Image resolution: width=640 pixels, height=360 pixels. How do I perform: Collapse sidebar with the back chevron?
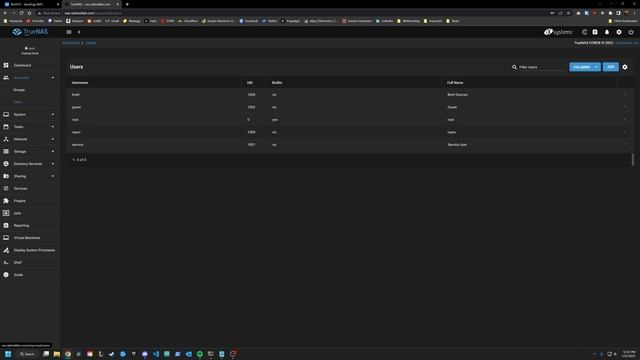[79, 32]
